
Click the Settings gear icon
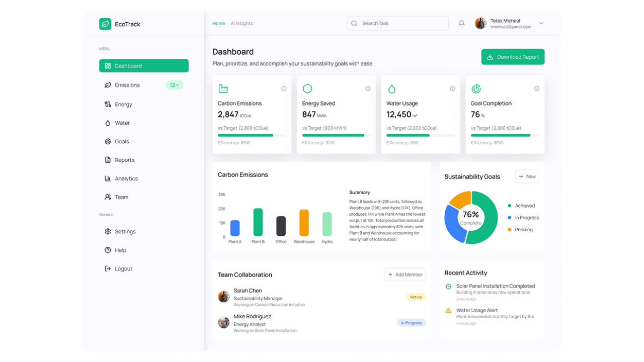(x=108, y=231)
